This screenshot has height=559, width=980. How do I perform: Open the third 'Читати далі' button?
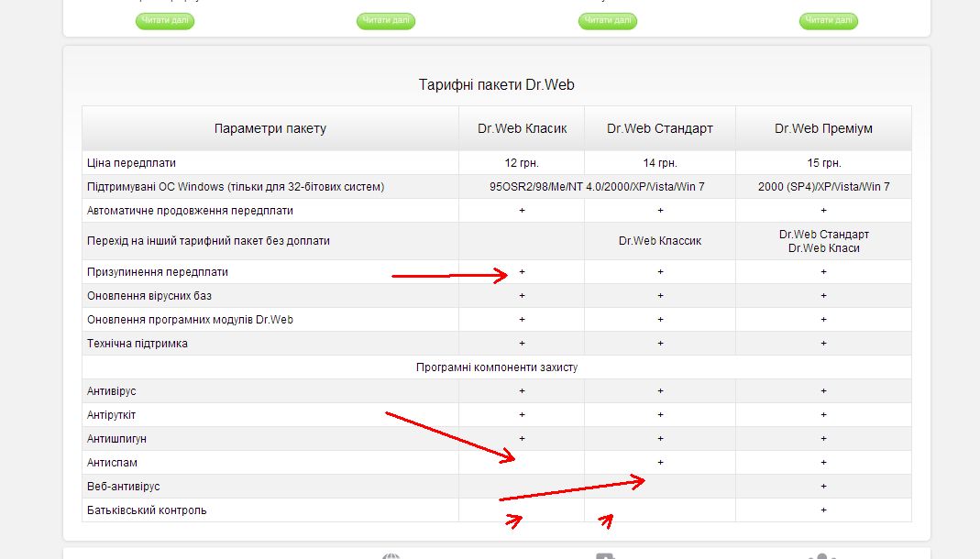coord(607,20)
